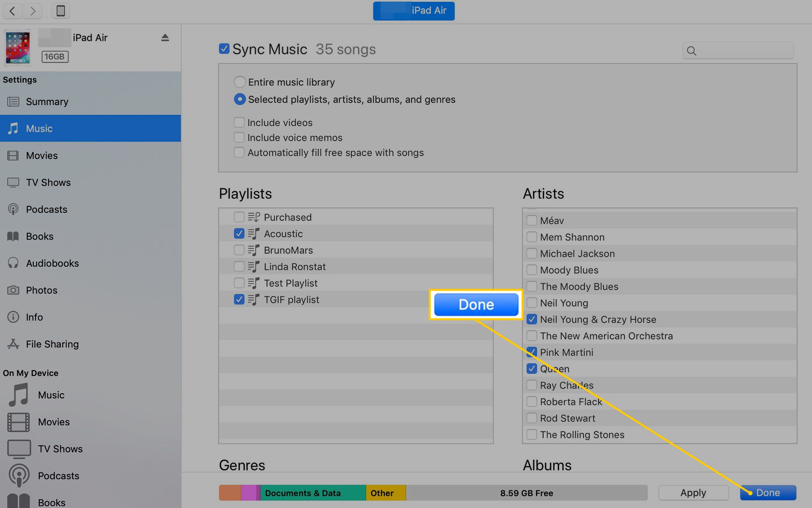Show Music under On My Device

coord(90,395)
